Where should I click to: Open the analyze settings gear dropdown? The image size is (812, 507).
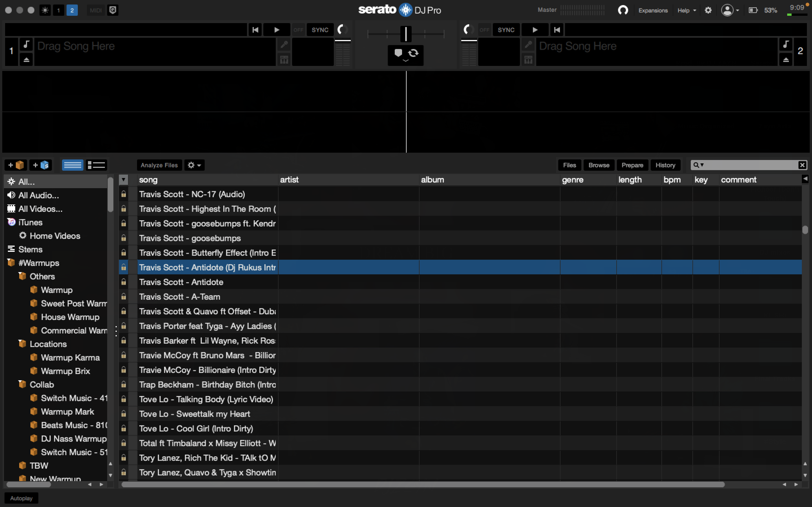(194, 165)
